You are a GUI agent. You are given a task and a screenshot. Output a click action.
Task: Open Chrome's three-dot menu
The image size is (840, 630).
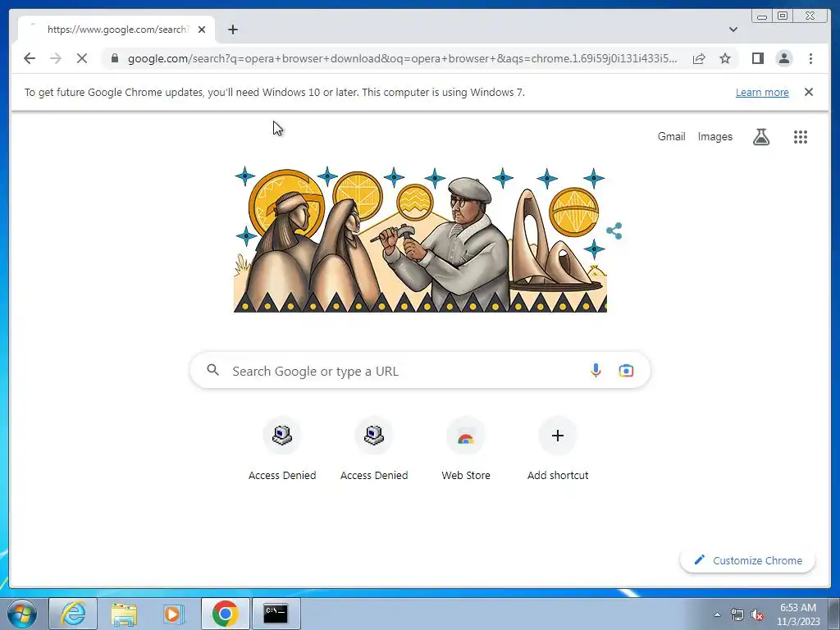(810, 58)
